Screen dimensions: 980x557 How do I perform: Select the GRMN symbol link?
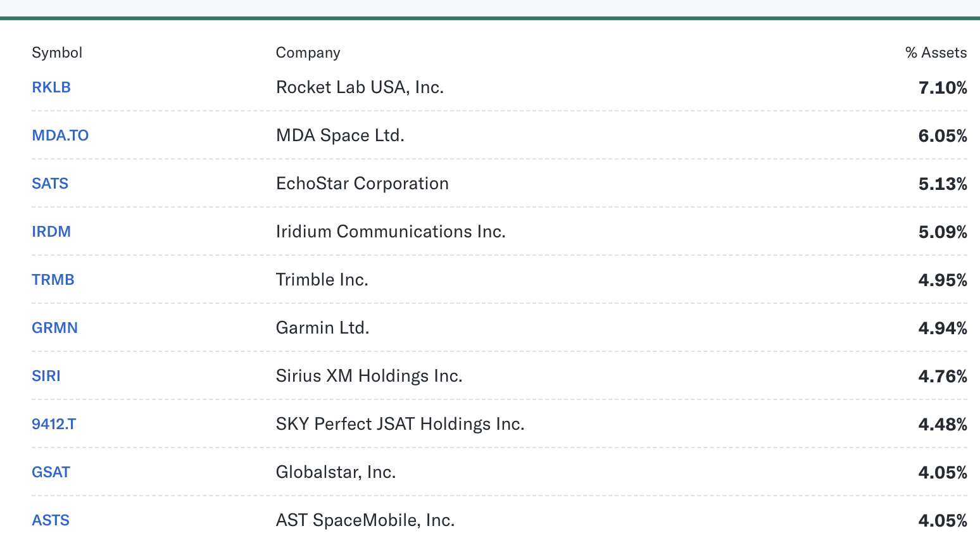pos(55,328)
